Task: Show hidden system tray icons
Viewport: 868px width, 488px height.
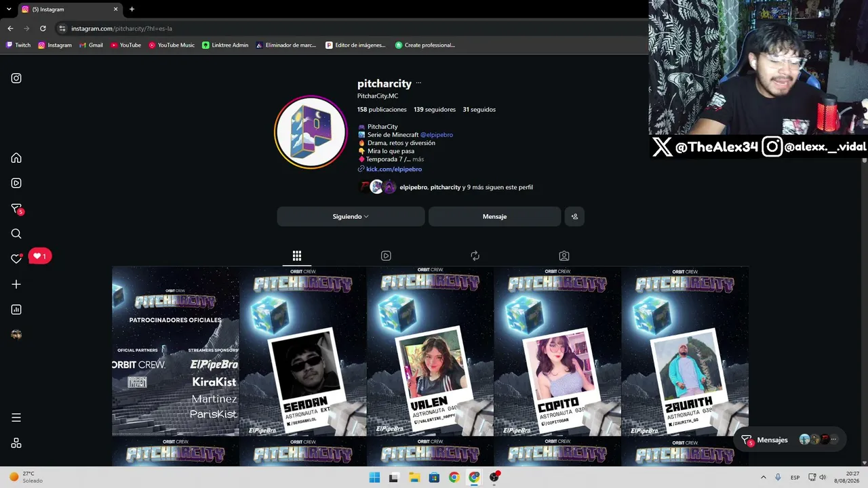Action: tap(763, 477)
